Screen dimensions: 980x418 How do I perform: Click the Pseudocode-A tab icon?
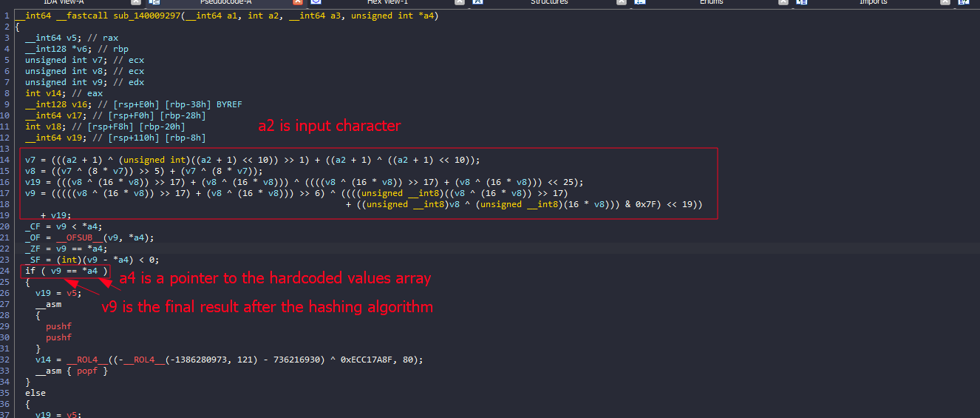[154, 3]
